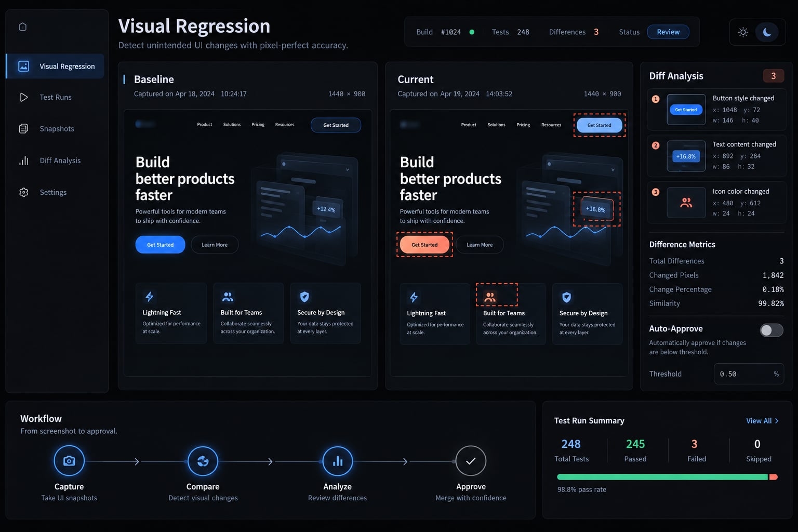Click the Threshold input field
This screenshot has width=798, height=532.
click(749, 374)
